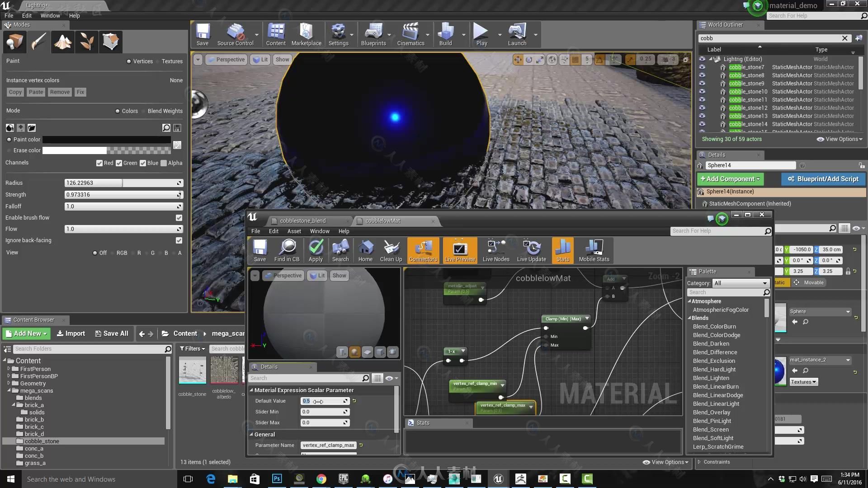Open the Add Component dropdown
The image size is (868, 488).
pyautogui.click(x=730, y=179)
